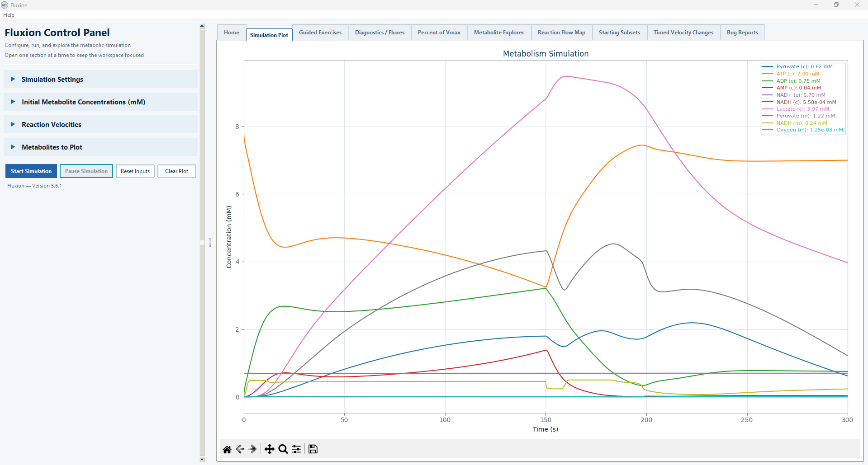
Task: Go back to previous plot view
Action: click(240, 449)
